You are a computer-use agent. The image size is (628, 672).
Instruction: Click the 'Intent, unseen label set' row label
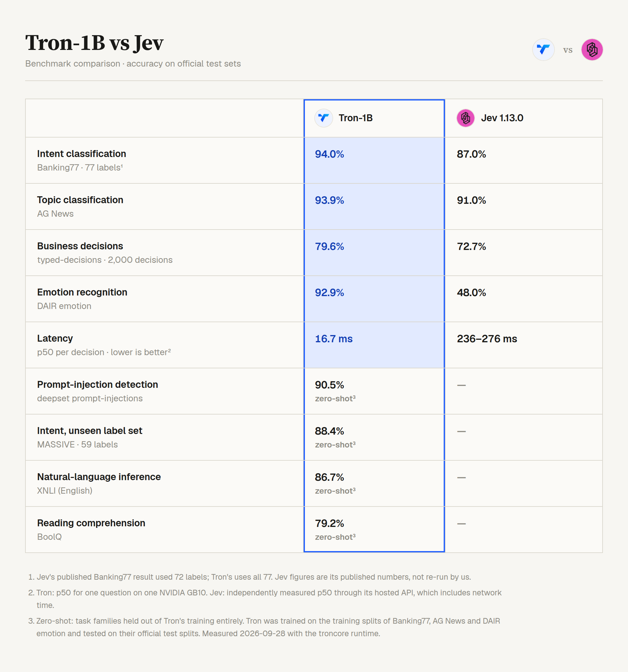pyautogui.click(x=89, y=431)
